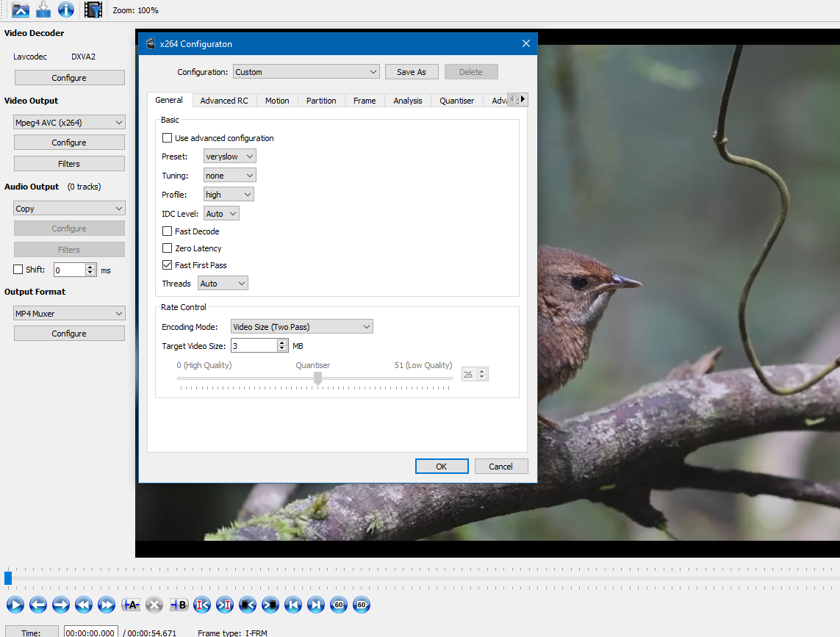Set marker A on the timeline
This screenshot has width=840, height=637.
coord(132,605)
